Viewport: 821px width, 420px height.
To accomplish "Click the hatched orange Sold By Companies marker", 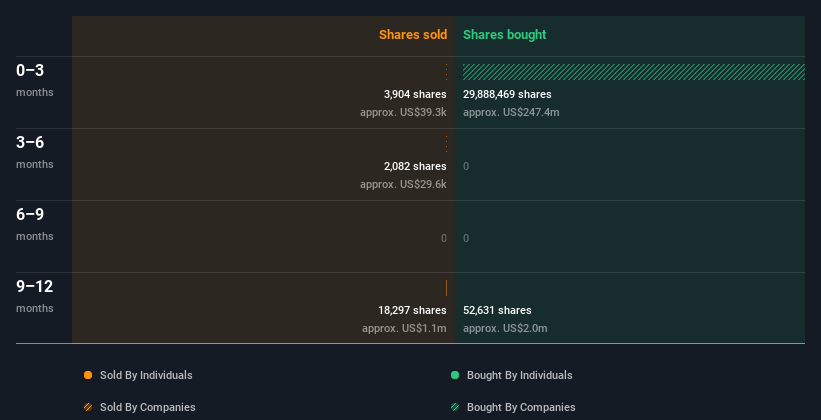I will (88, 407).
